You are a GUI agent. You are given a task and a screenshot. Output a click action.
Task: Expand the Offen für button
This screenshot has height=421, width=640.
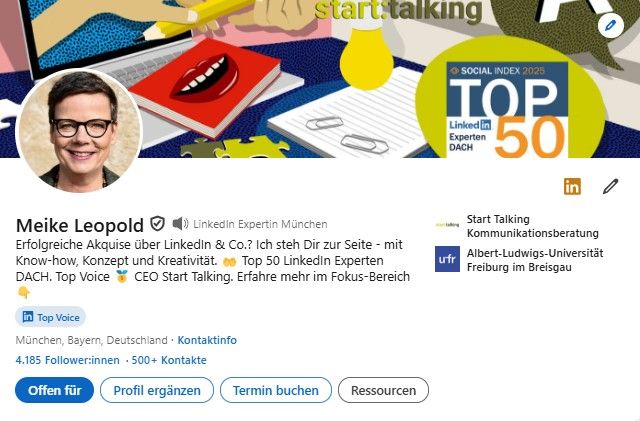[x=54, y=390]
